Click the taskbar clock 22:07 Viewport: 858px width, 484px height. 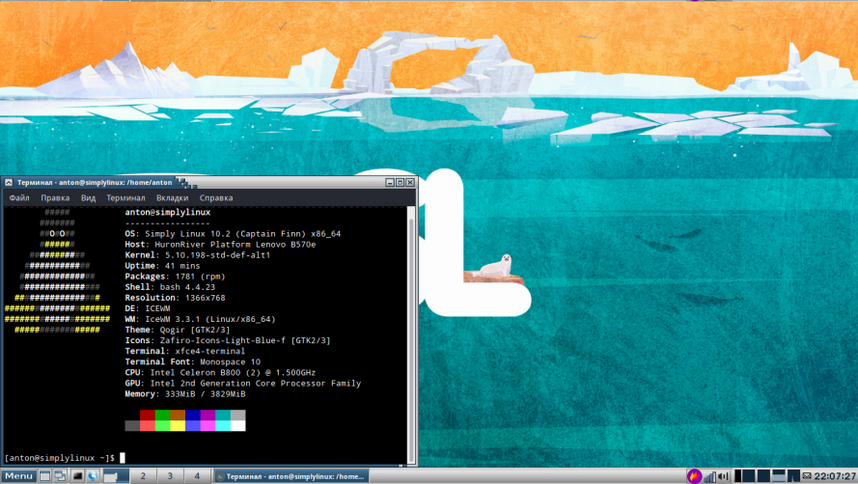pyautogui.click(x=836, y=476)
